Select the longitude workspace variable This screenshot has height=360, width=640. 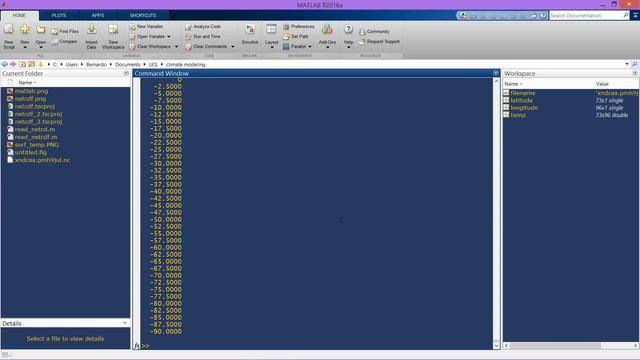coord(524,108)
